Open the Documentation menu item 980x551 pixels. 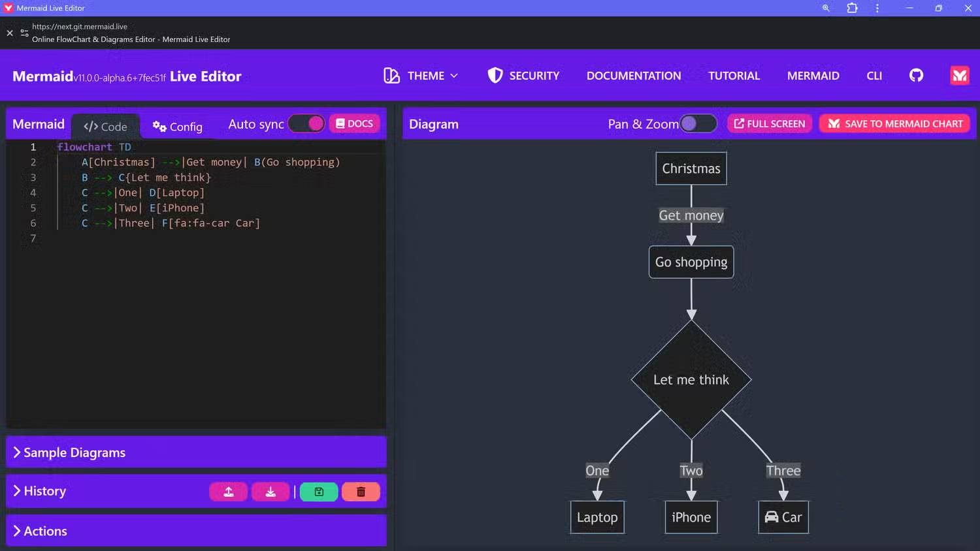[634, 76]
